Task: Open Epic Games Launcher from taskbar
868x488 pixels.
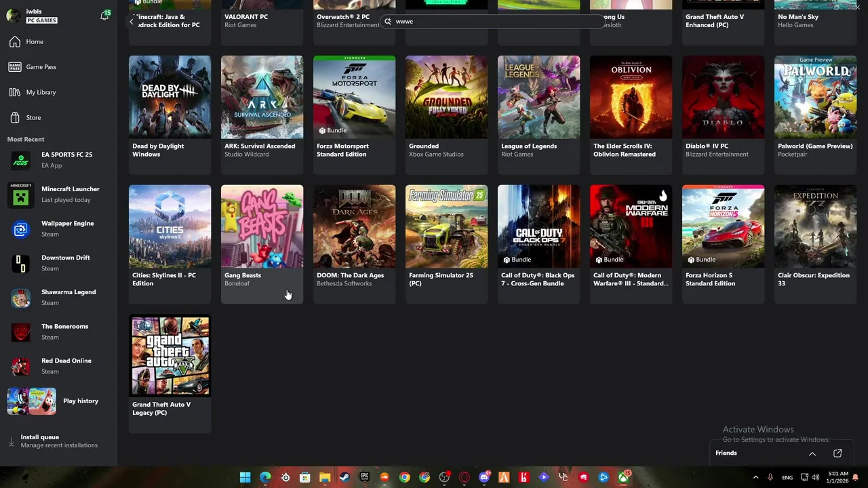Action: (365, 477)
